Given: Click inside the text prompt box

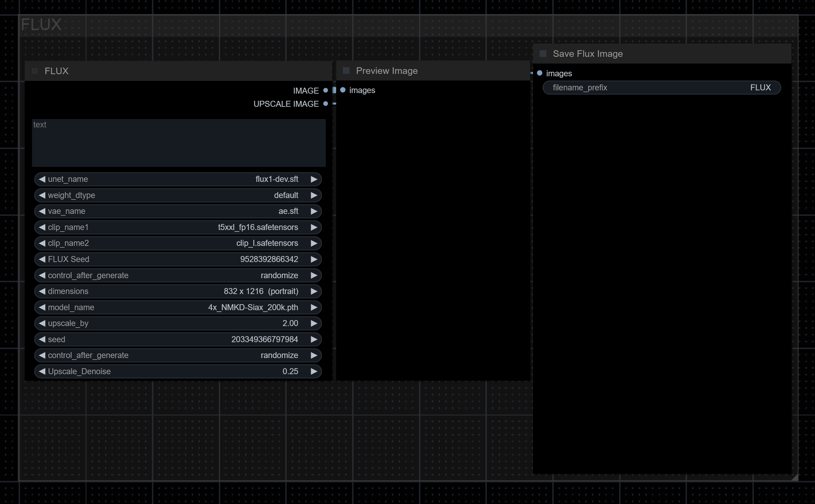Looking at the screenshot, I should [179, 143].
